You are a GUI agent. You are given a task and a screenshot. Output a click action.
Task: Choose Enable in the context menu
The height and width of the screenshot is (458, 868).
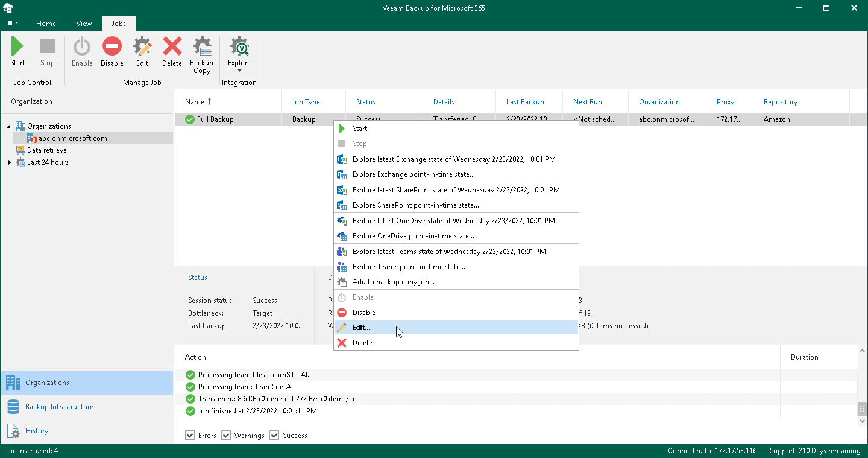pos(456,297)
